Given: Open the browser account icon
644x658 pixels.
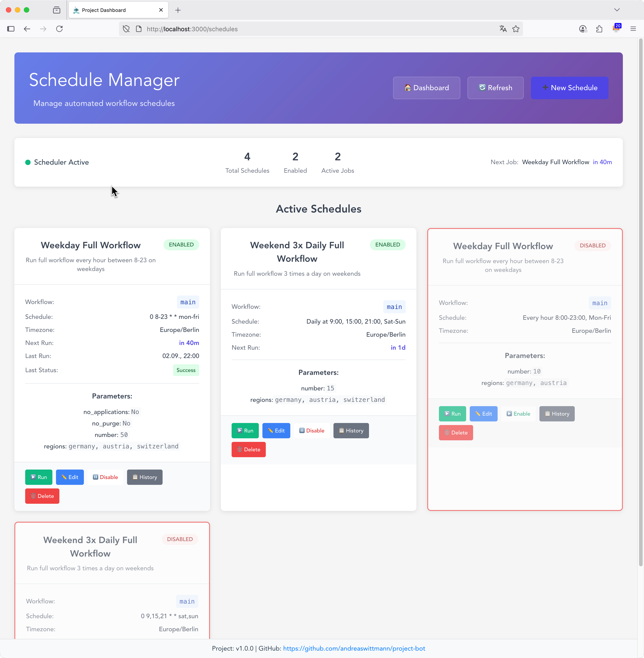Looking at the screenshot, I should pos(583,29).
